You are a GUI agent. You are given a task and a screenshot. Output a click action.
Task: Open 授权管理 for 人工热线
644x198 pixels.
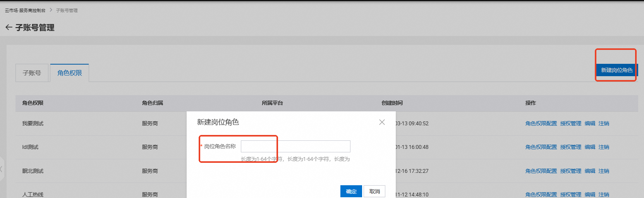(571, 195)
